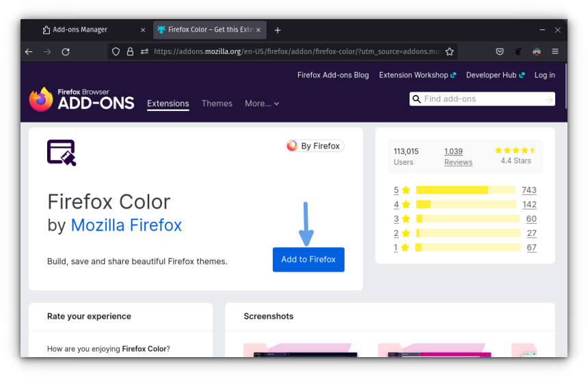Screen dimensions: 588x379
Task: Click the 5-star rating bar
Action: [x=466, y=190]
